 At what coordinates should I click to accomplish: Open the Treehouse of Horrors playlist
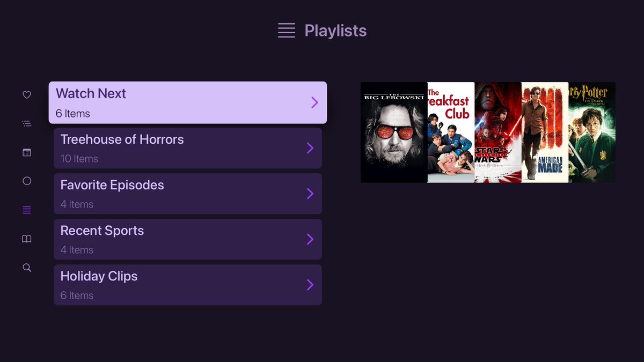point(188,148)
